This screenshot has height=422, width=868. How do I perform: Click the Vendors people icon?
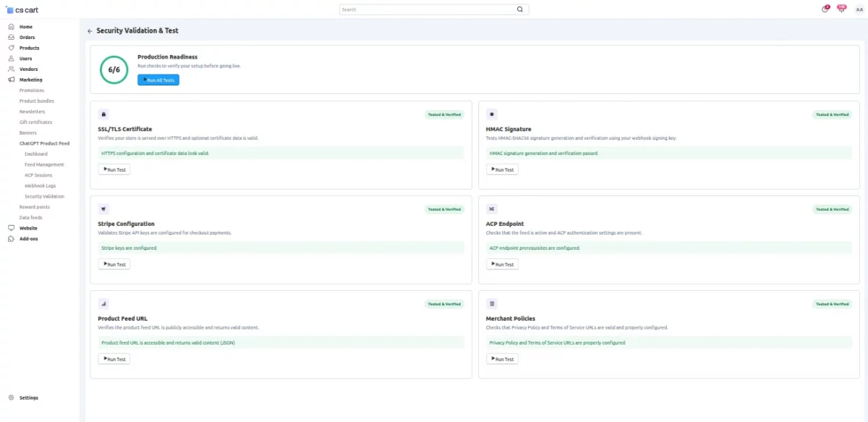pos(11,69)
